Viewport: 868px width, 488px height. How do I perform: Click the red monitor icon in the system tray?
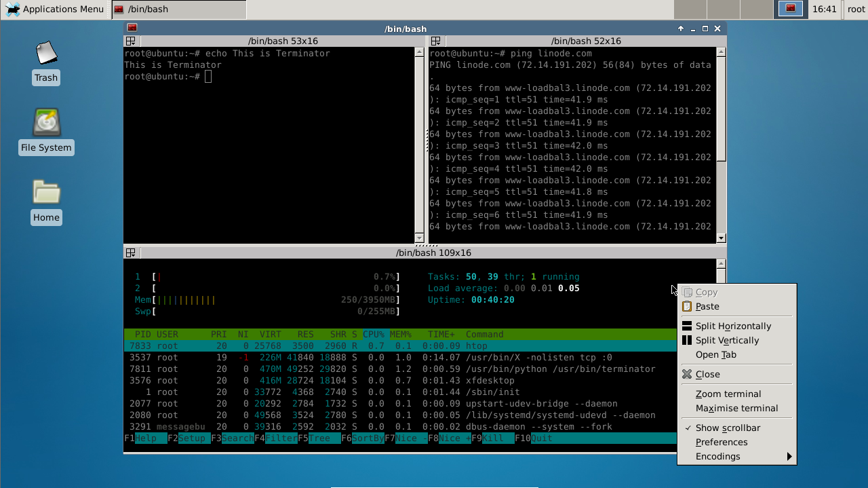791,9
